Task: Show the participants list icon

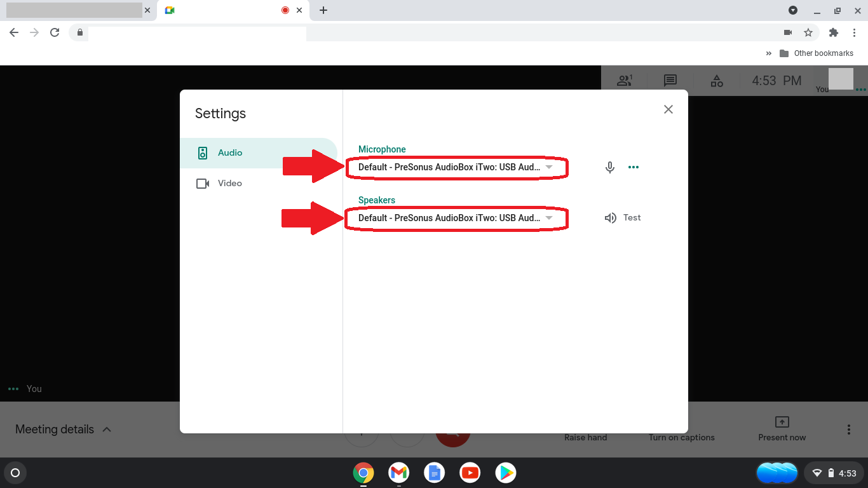Action: click(625, 81)
